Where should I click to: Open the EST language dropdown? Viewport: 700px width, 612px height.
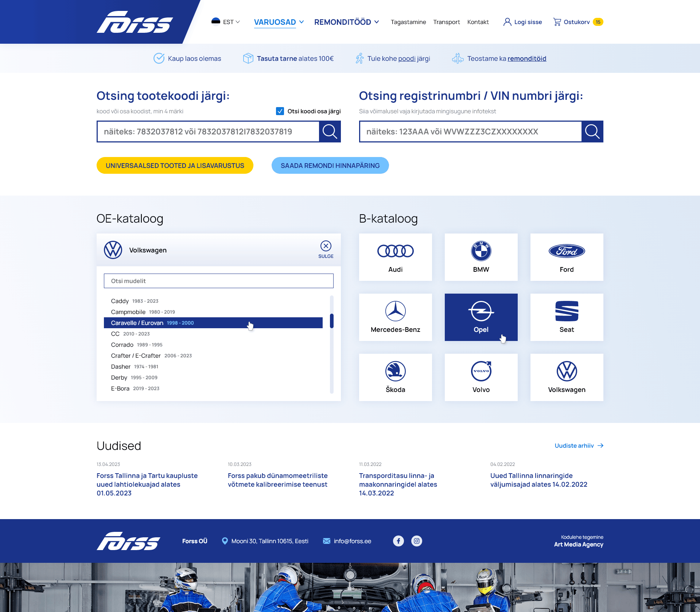click(x=226, y=22)
